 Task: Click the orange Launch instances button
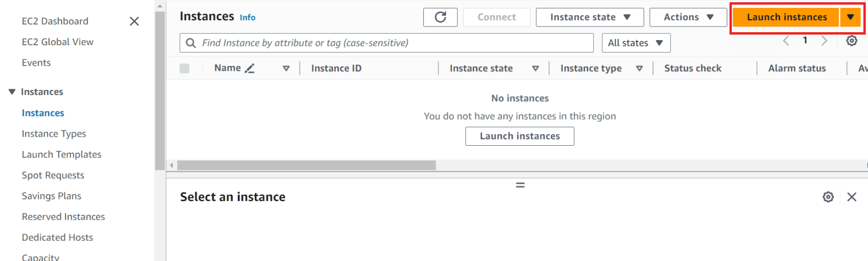click(786, 17)
